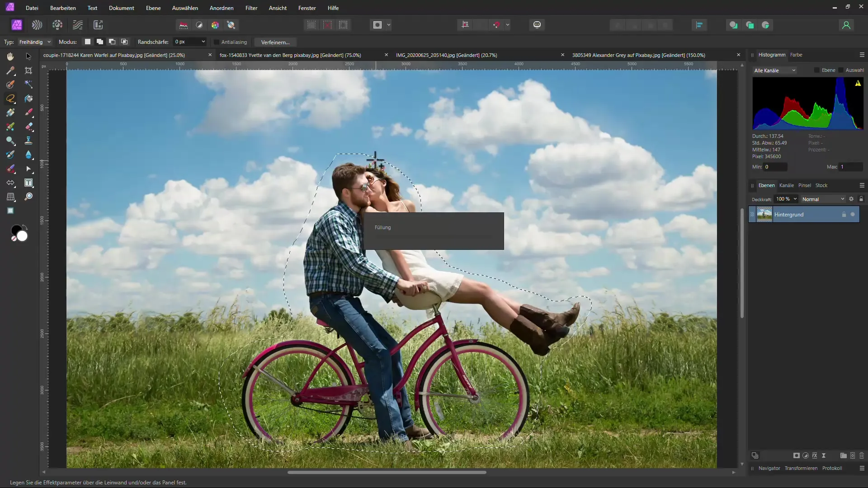Viewport: 868px width, 488px height.
Task: Expand the snapping options arrow
Action: [x=508, y=25]
